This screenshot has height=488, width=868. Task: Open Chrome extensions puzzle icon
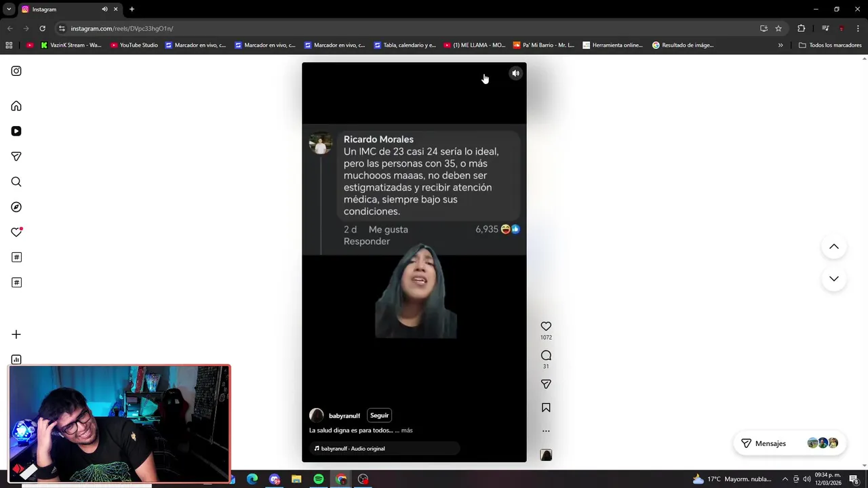pyautogui.click(x=801, y=28)
